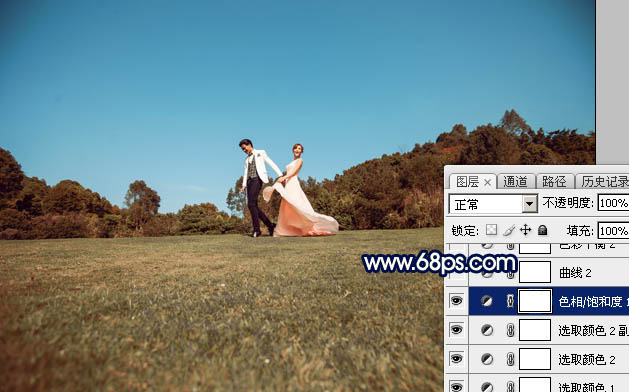Select mask thumbnail of 选取颜色 2 副本 layer
The height and width of the screenshot is (392, 629).
[x=535, y=330]
